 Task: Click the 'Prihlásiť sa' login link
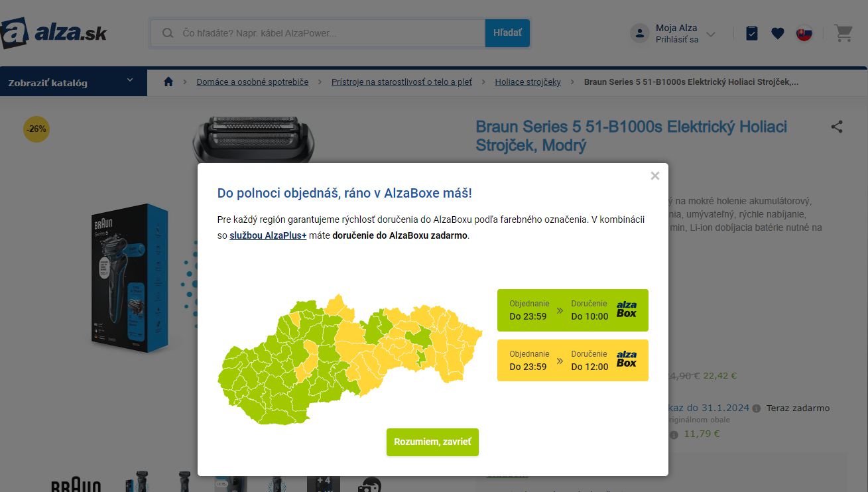tap(677, 40)
